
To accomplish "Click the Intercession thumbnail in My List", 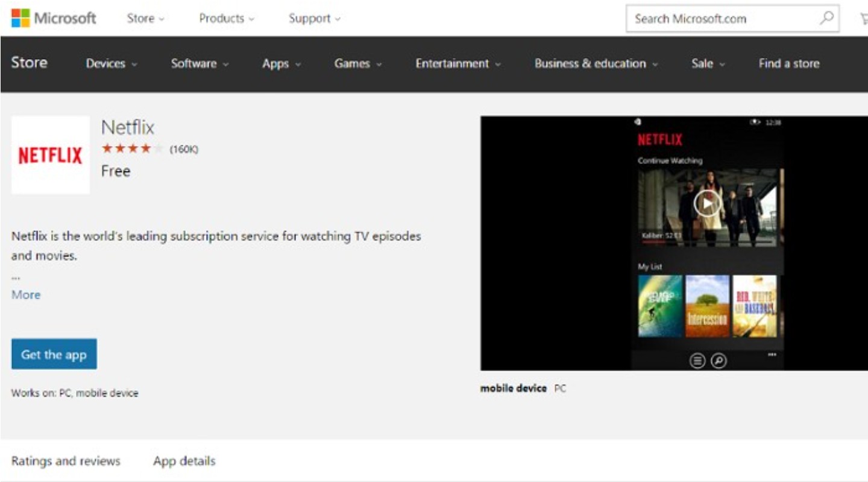I will click(707, 306).
